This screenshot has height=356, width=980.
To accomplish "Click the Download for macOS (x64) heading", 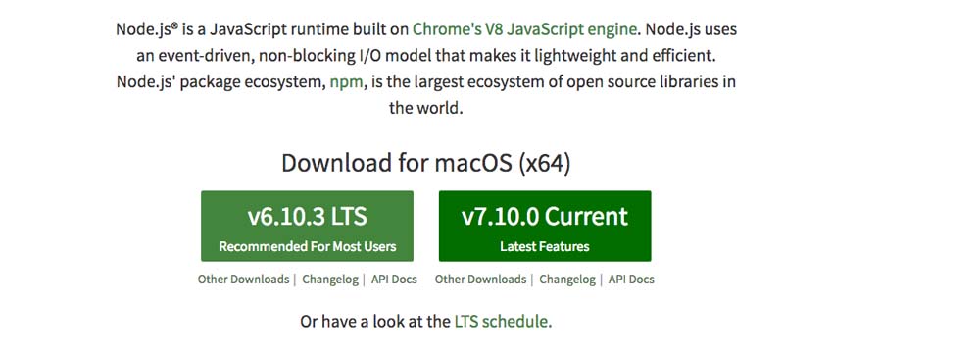I will pos(426,163).
